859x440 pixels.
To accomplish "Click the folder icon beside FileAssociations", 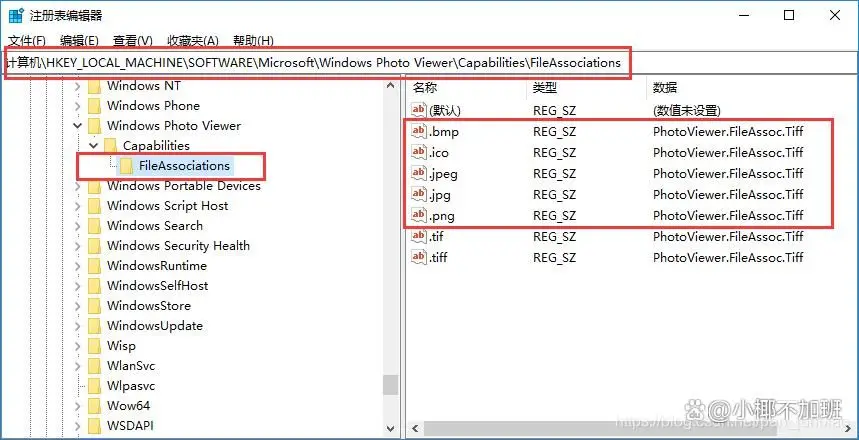I will point(127,166).
